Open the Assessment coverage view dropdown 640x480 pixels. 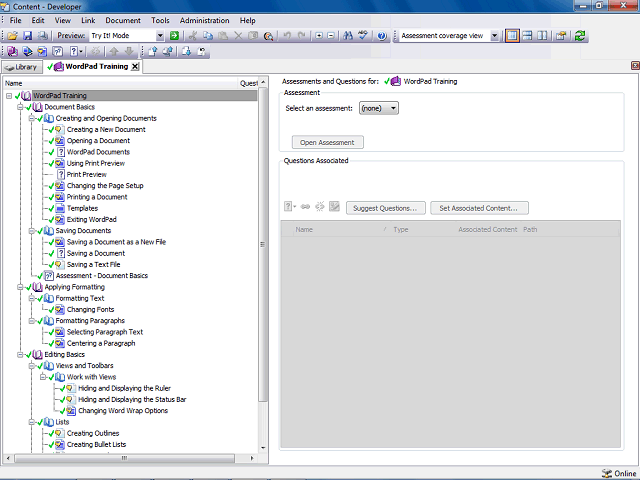(494, 36)
